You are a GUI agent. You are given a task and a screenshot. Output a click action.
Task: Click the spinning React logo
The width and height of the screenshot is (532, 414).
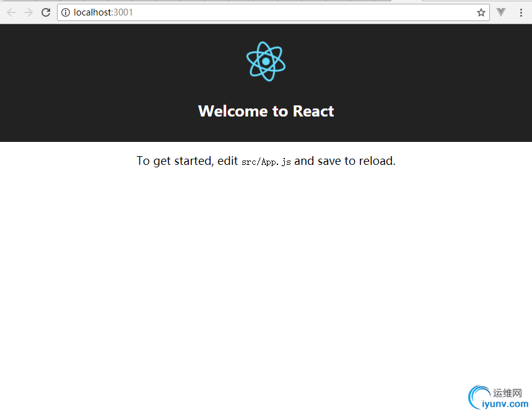coord(266,61)
